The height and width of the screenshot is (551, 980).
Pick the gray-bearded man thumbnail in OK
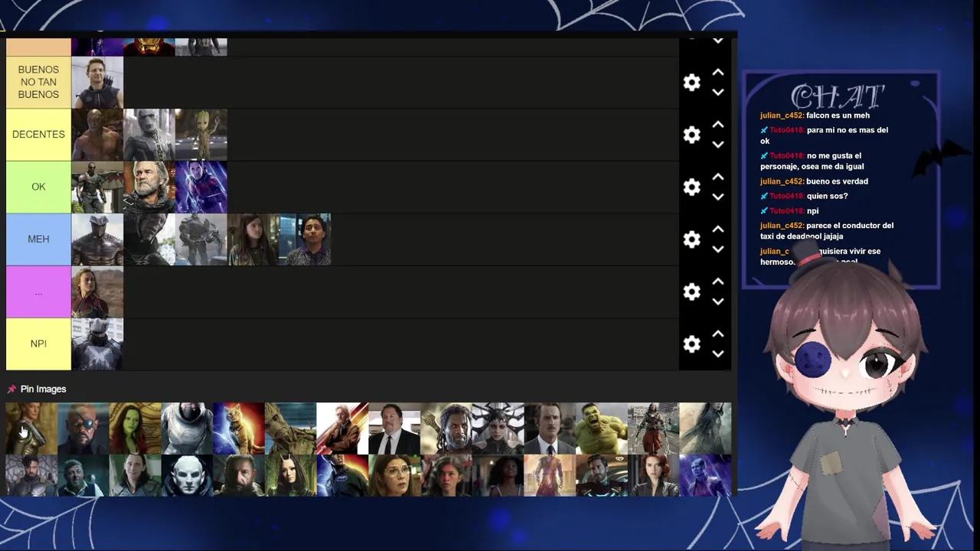(149, 187)
